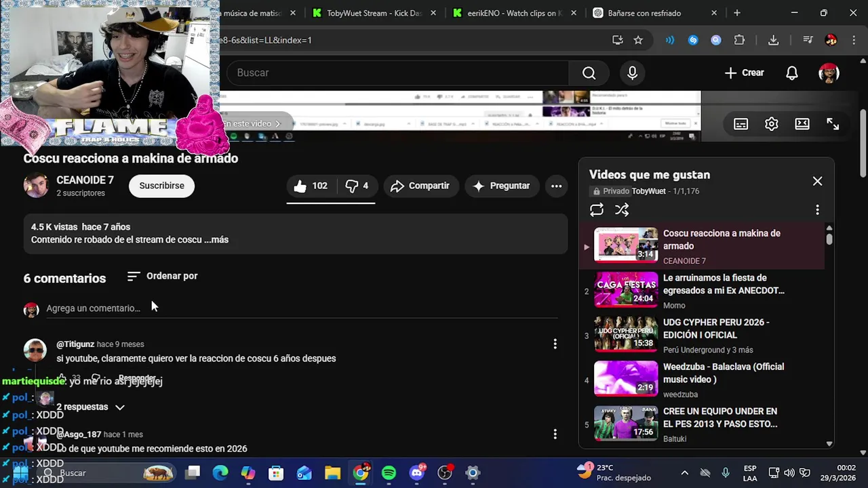
Task: Open Chrome media controls icon
Action: click(808, 40)
